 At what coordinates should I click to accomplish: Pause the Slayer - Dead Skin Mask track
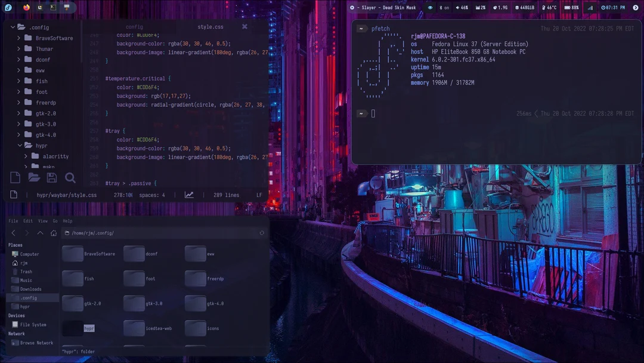(x=353, y=7)
